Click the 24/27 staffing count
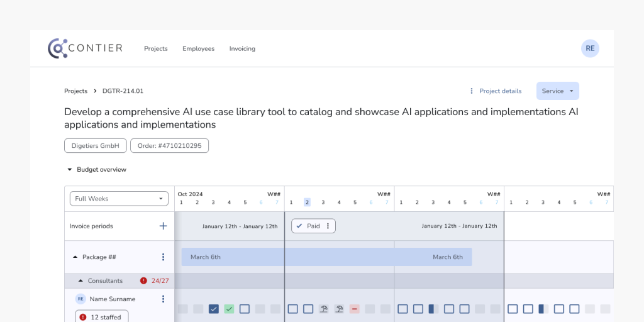The height and width of the screenshot is (322, 644). (160, 281)
